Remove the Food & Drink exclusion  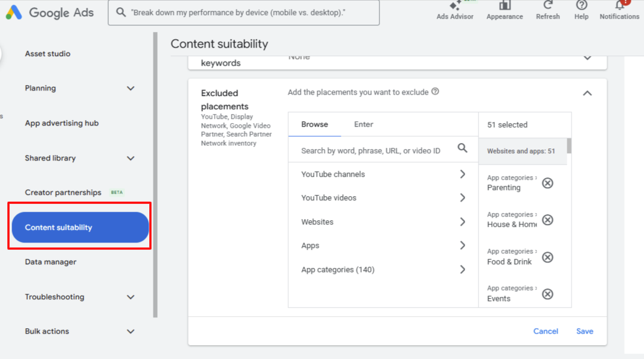[x=547, y=256]
